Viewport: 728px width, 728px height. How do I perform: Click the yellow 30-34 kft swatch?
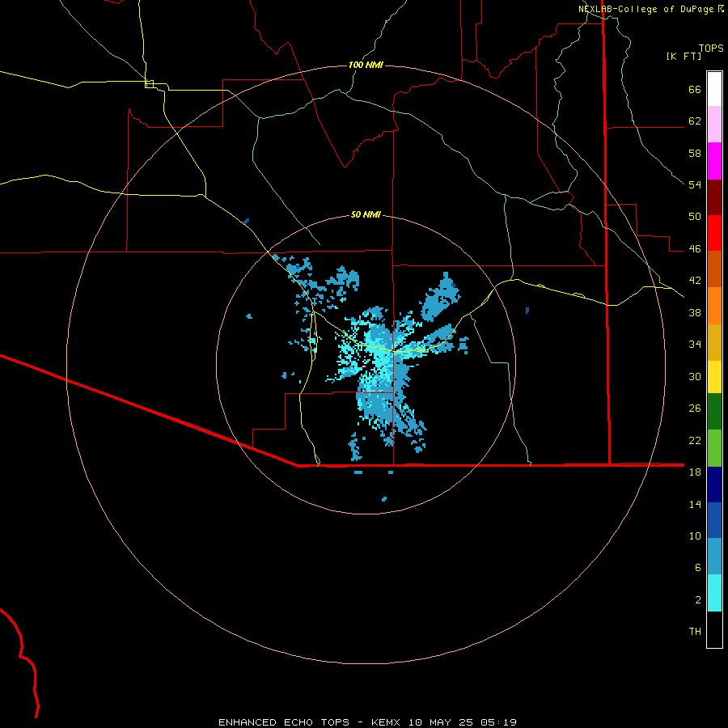714,377
